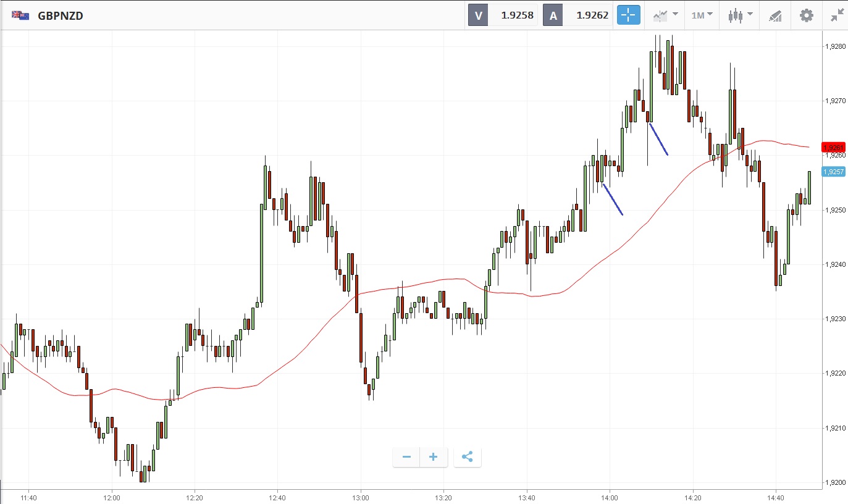Click the blue current price label 1.9257
848x504 pixels.
point(833,172)
